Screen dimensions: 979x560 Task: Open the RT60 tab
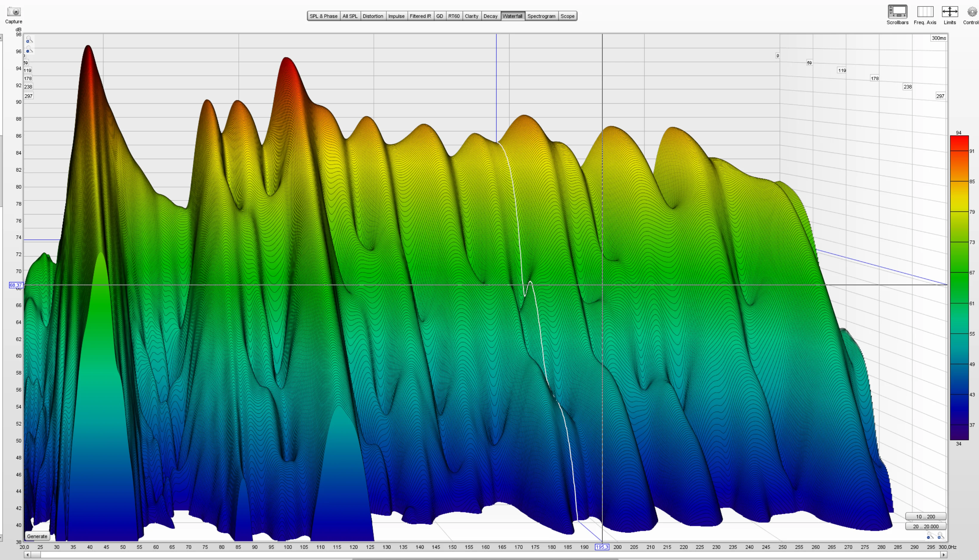click(x=454, y=16)
